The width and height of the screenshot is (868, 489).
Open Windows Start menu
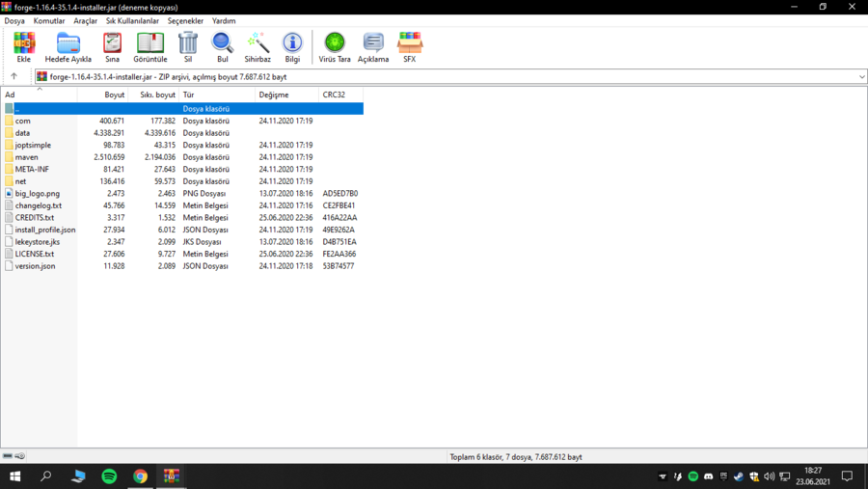[x=14, y=476]
